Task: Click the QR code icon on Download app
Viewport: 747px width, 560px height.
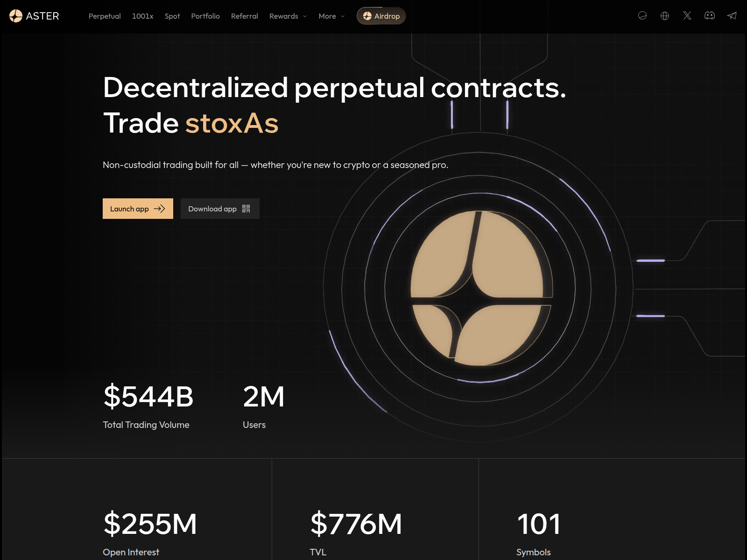Action: pos(245,209)
